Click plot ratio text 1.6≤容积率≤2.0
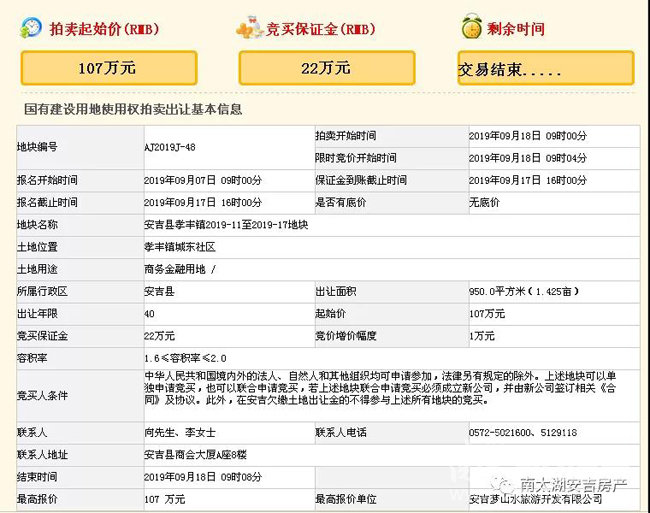Screen dimensions: 650x513 (185, 358)
